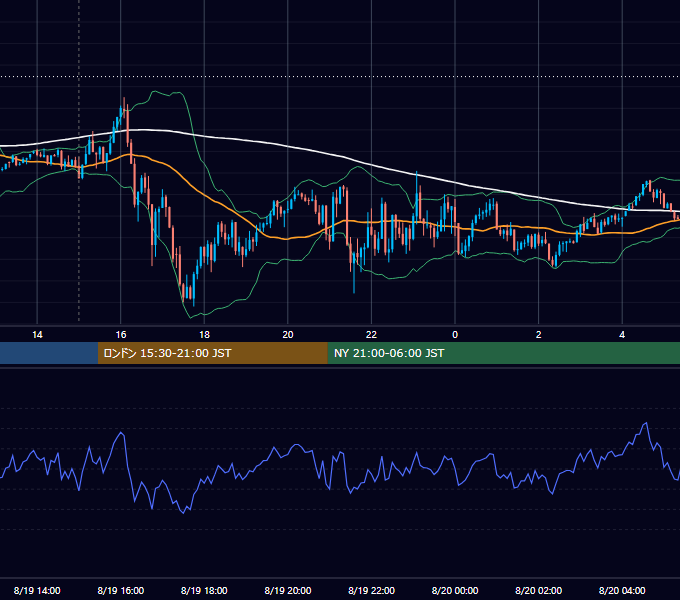Click the 16 hour label on the price axis

pyautogui.click(x=121, y=335)
